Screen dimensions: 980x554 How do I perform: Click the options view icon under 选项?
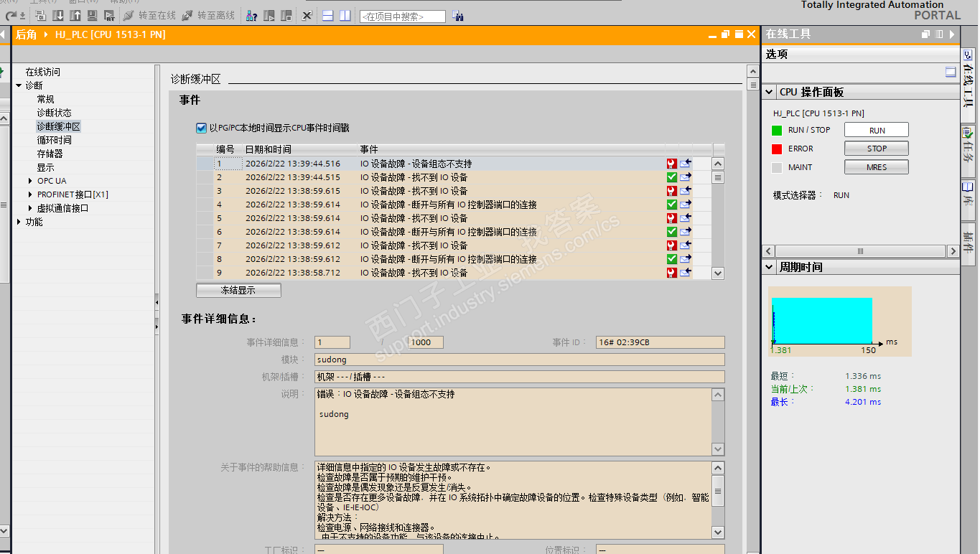(x=951, y=72)
